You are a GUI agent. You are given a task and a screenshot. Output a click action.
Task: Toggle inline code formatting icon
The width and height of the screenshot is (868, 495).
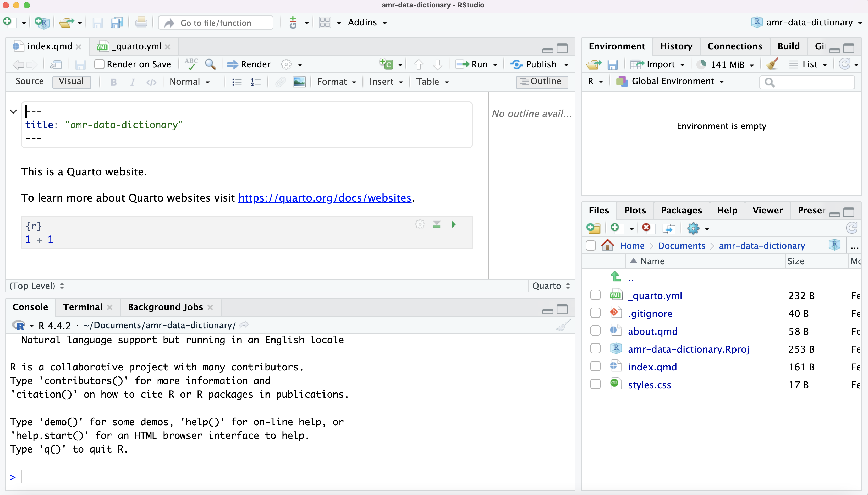click(151, 82)
